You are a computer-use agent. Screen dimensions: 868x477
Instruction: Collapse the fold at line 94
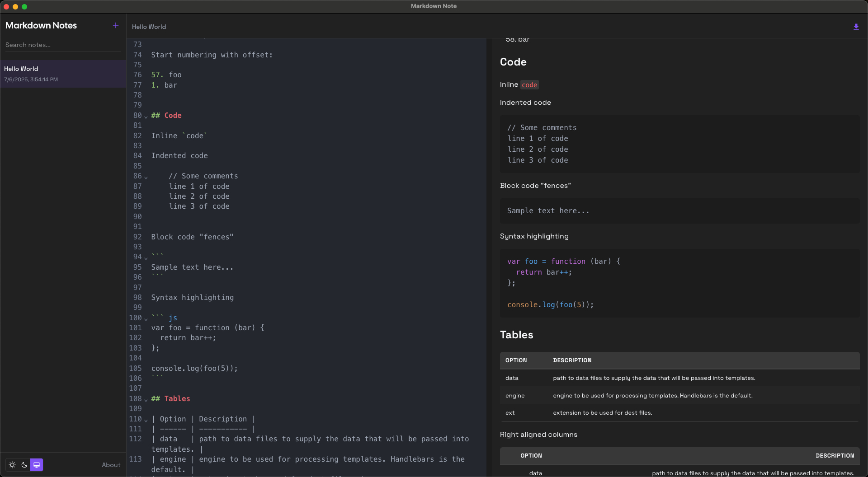(x=146, y=258)
